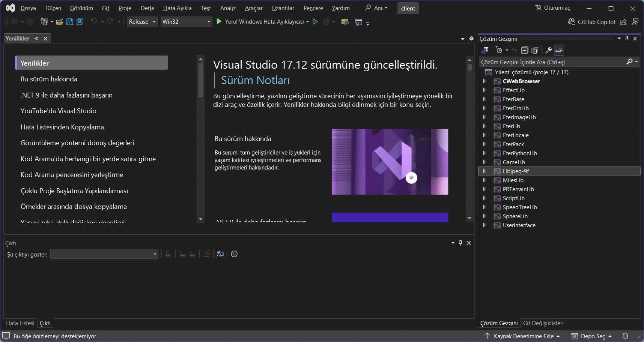
Task: Switch to the Hata Listesi tab
Action: coord(20,323)
